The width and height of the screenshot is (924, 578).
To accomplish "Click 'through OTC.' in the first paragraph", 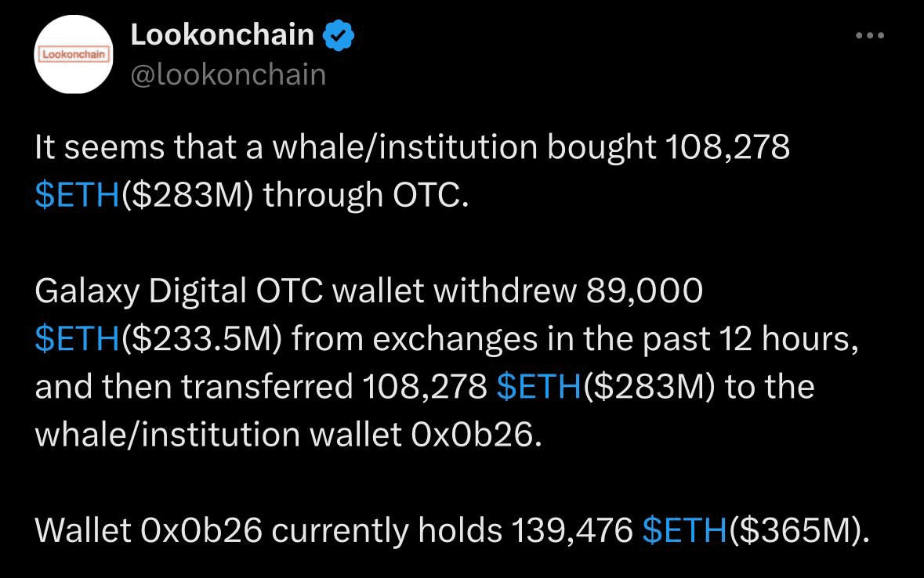I will pyautogui.click(x=366, y=196).
